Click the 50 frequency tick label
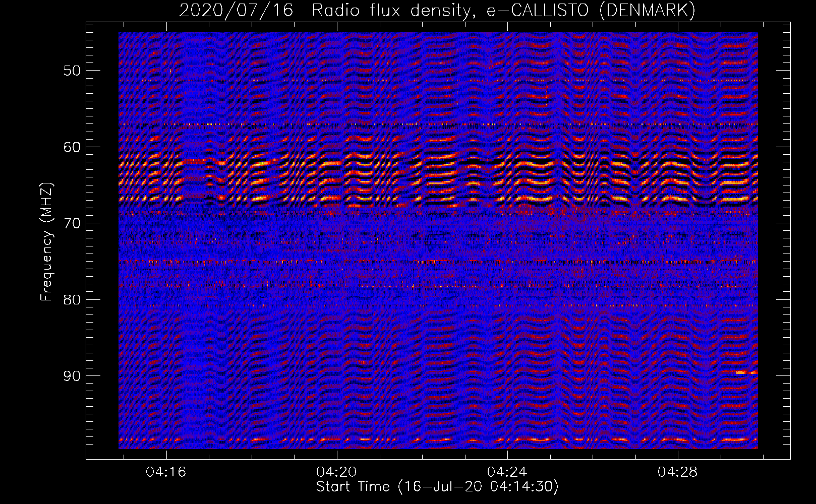Screen dimensions: 816x504 (72, 71)
